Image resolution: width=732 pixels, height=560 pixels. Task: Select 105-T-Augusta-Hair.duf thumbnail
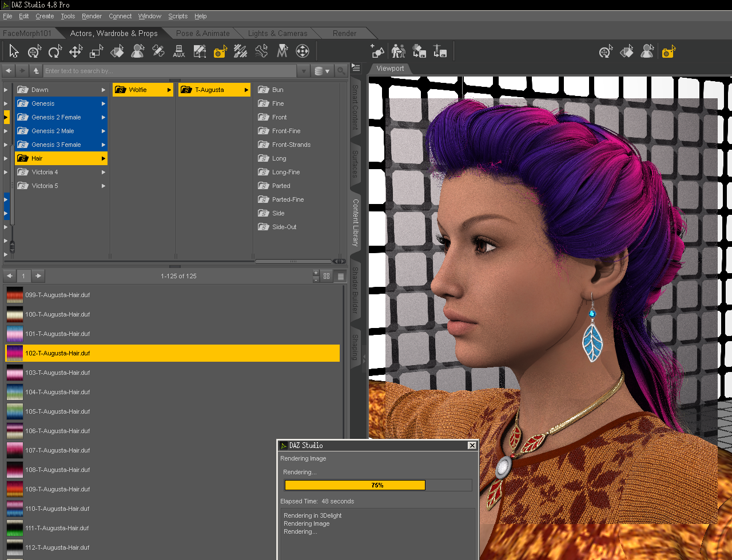pyautogui.click(x=15, y=411)
